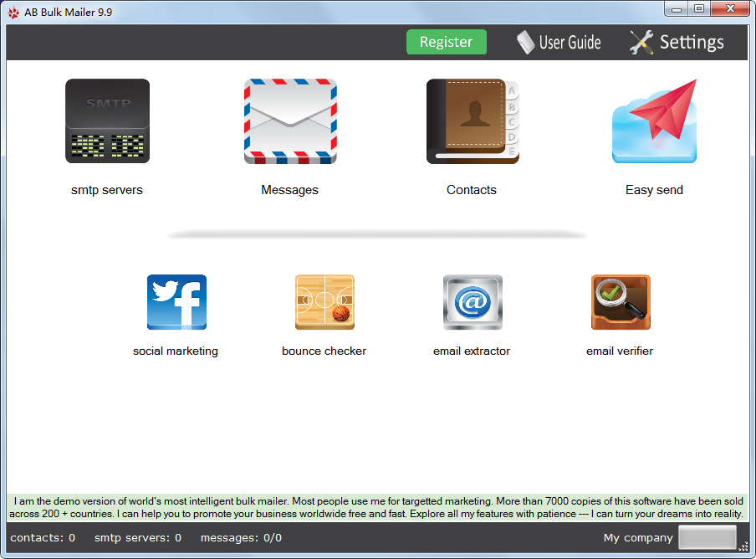Click the gray box beside My company
The image size is (756, 559).
(x=707, y=537)
